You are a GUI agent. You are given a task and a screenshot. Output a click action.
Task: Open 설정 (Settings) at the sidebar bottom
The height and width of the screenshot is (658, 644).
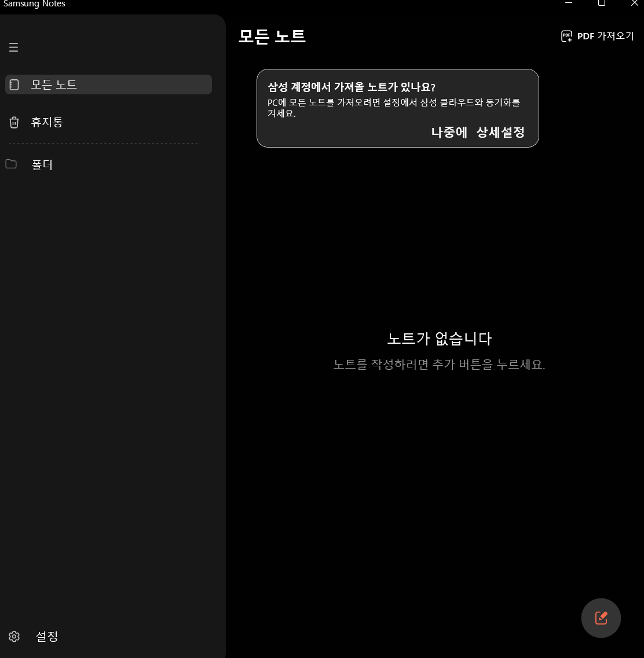(x=46, y=636)
